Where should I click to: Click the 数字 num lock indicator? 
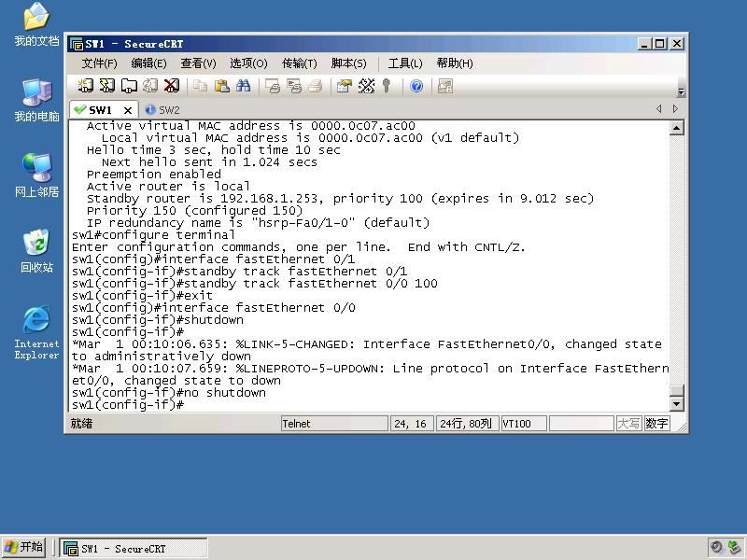click(x=657, y=424)
